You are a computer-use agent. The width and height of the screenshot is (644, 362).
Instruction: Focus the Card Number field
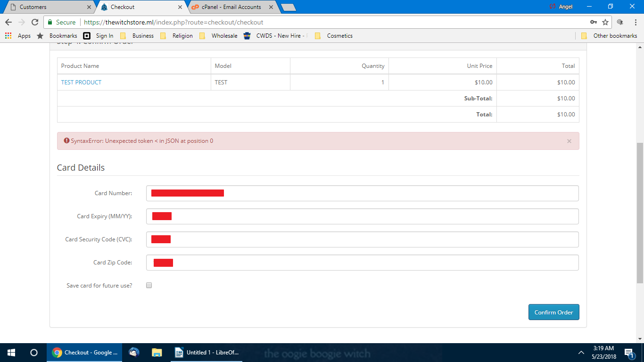[x=362, y=193]
